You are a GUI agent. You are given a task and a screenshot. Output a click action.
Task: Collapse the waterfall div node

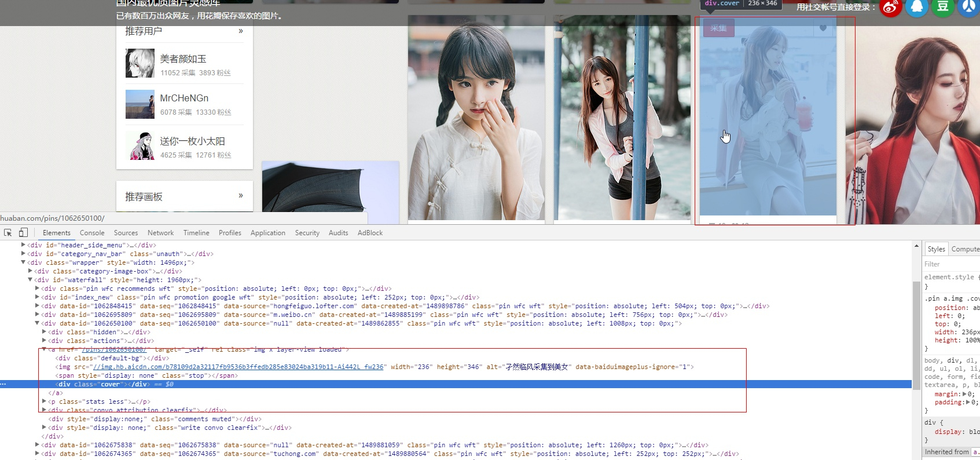(30, 280)
